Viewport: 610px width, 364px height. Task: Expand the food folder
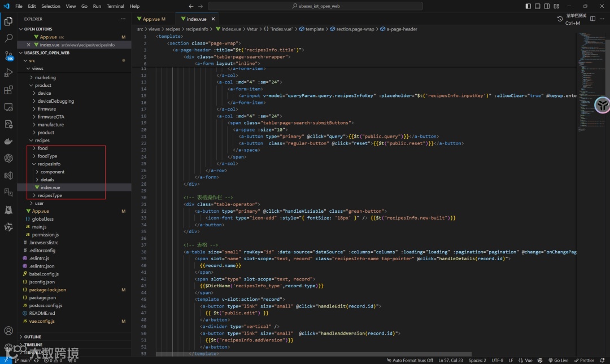pos(42,148)
